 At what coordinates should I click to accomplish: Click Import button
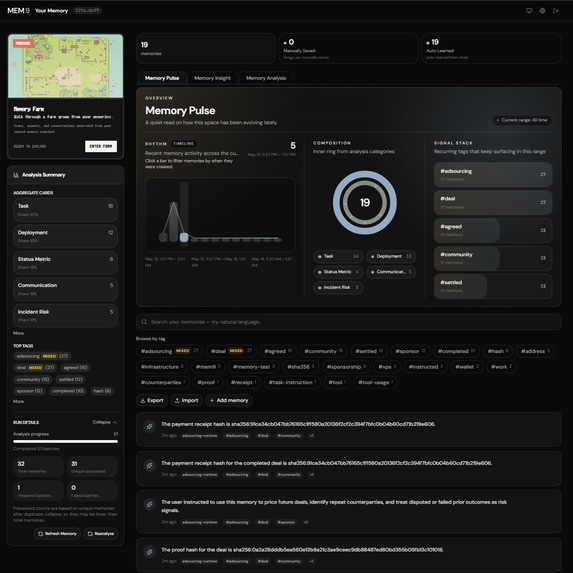pyautogui.click(x=186, y=401)
